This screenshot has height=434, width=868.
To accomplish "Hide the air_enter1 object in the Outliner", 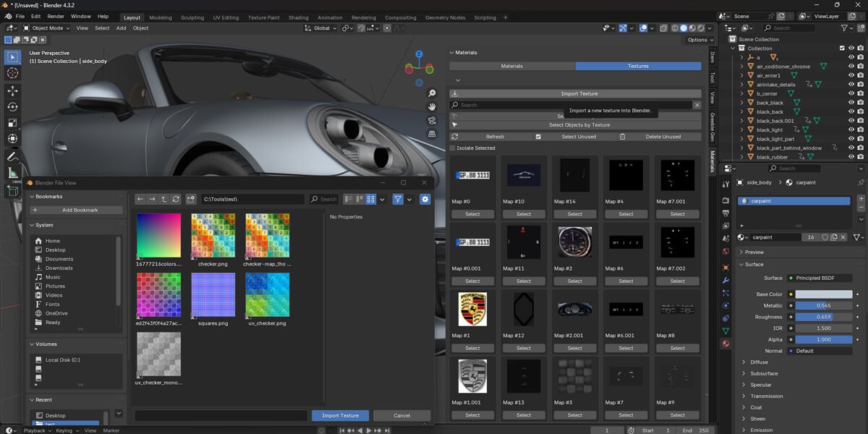I will (851, 75).
